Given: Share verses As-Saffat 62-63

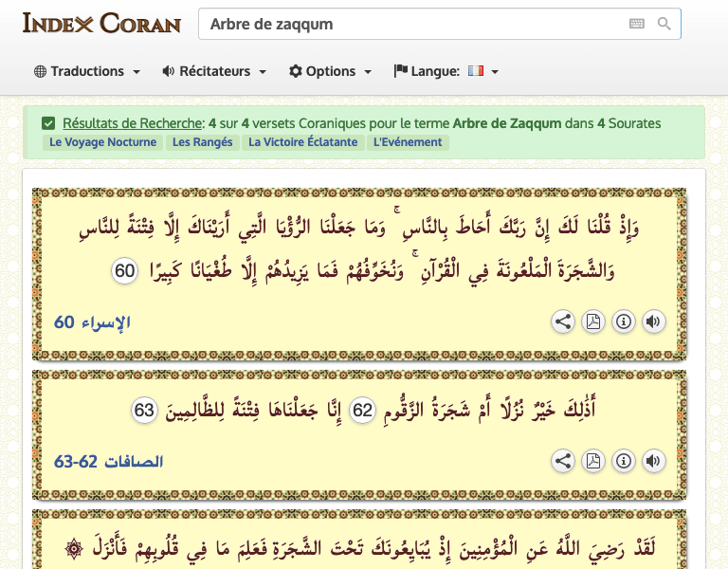Looking at the screenshot, I should pyautogui.click(x=563, y=461).
